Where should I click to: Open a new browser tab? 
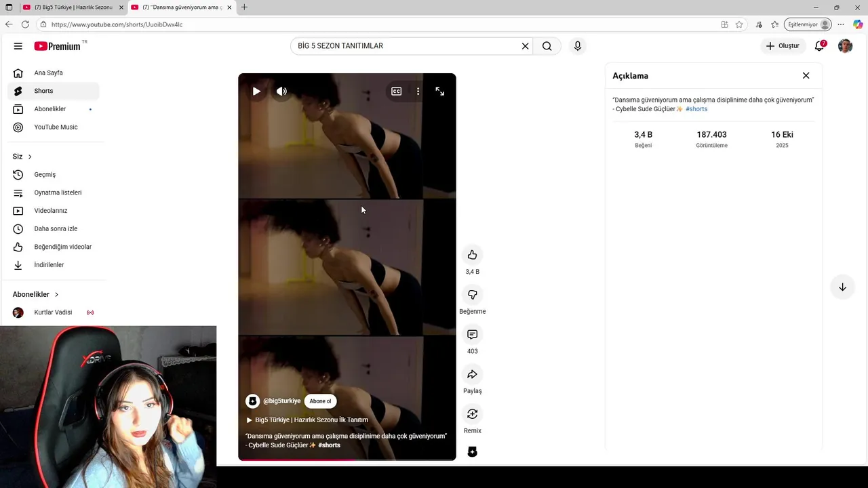pos(244,7)
